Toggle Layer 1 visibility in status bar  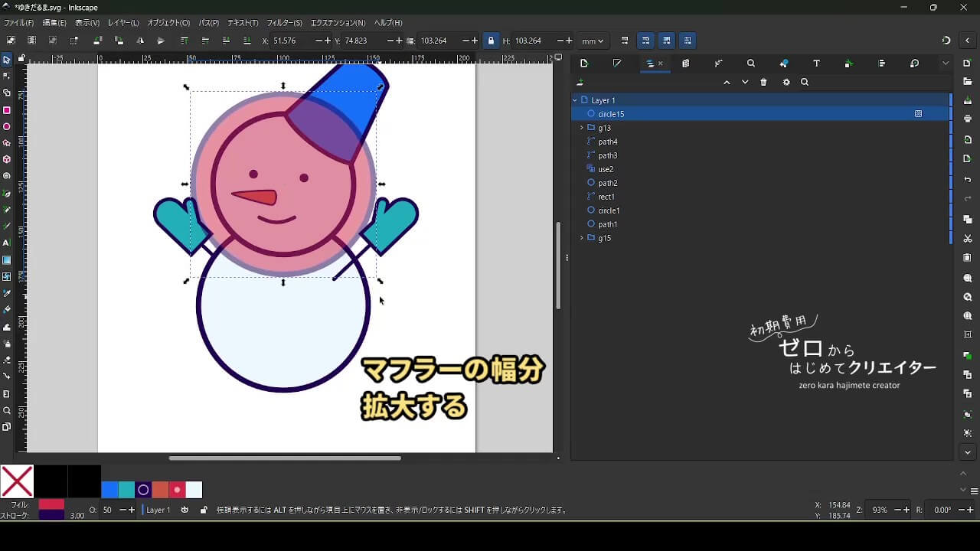click(185, 510)
